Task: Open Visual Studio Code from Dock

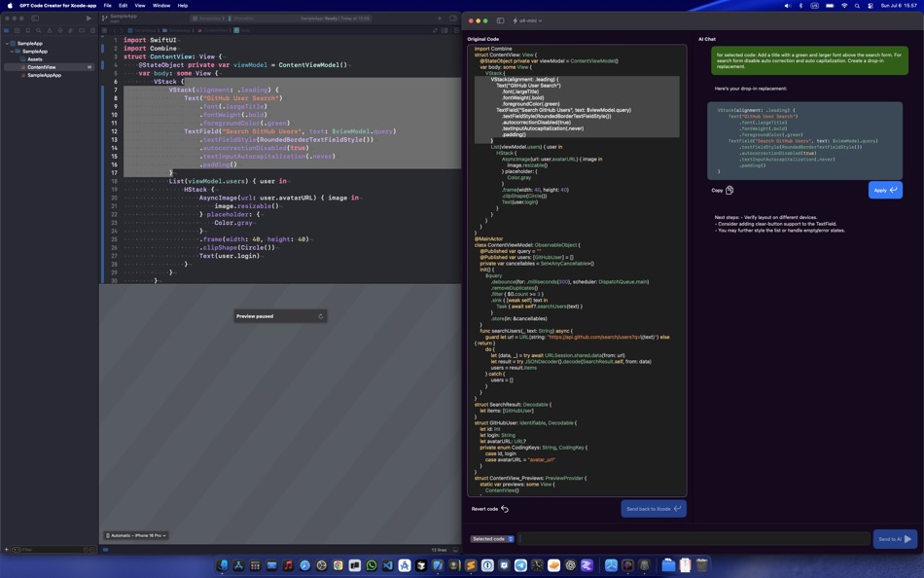Action: [388, 565]
